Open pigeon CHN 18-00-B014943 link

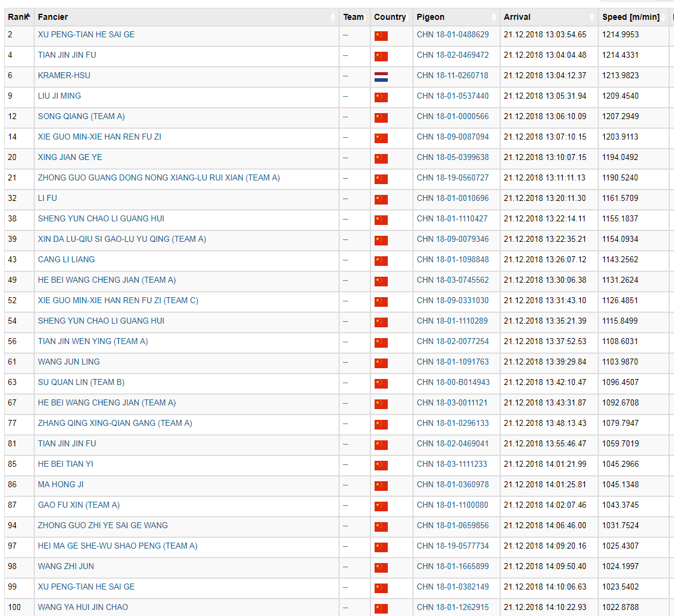[453, 382]
